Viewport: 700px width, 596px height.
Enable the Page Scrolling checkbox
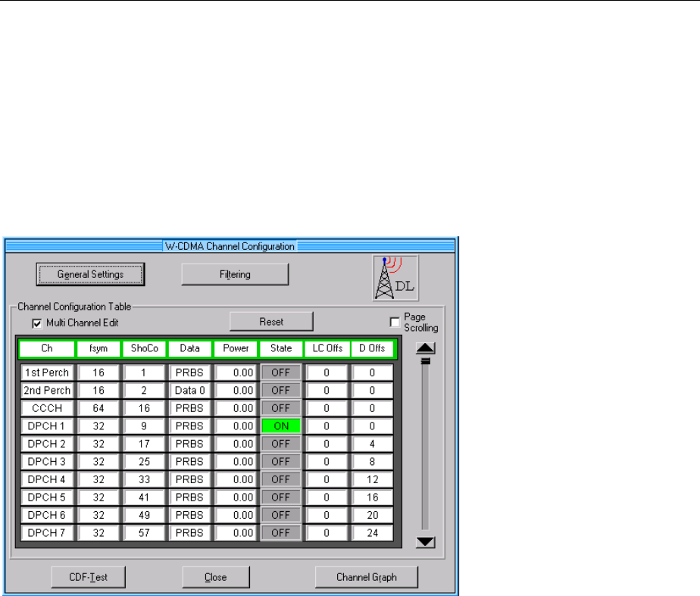coord(395,322)
